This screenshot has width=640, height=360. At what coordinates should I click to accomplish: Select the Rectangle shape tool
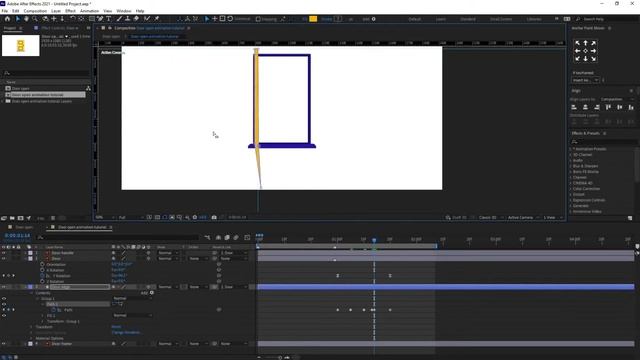coord(92,19)
